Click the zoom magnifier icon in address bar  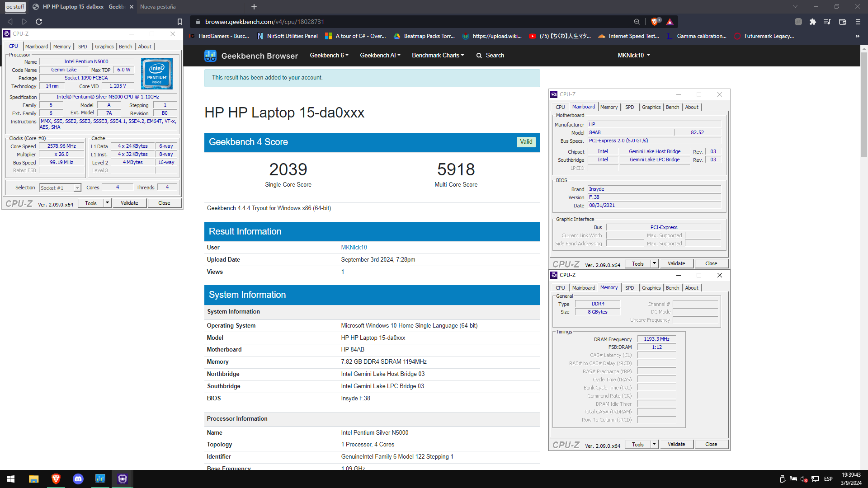click(637, 22)
